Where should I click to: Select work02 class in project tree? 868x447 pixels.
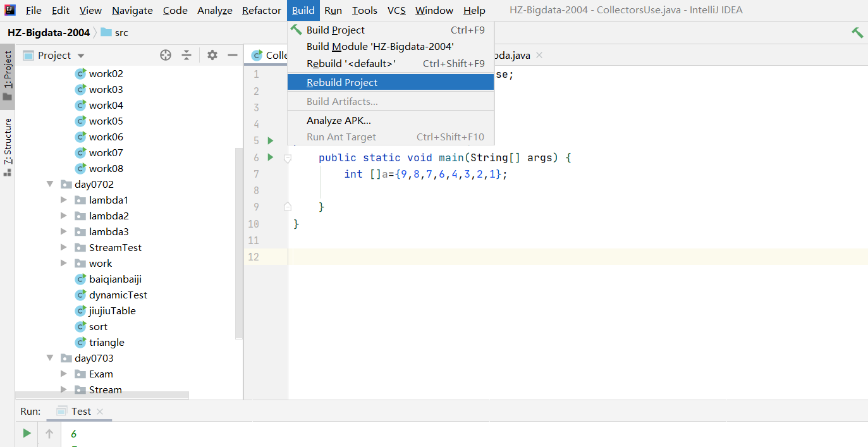click(99, 73)
